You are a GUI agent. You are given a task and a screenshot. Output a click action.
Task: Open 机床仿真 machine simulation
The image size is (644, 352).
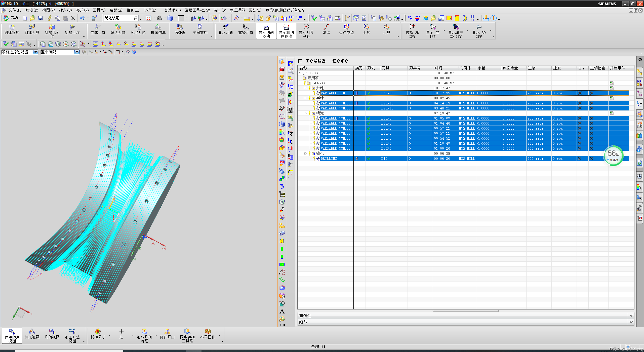pyautogui.click(x=158, y=30)
